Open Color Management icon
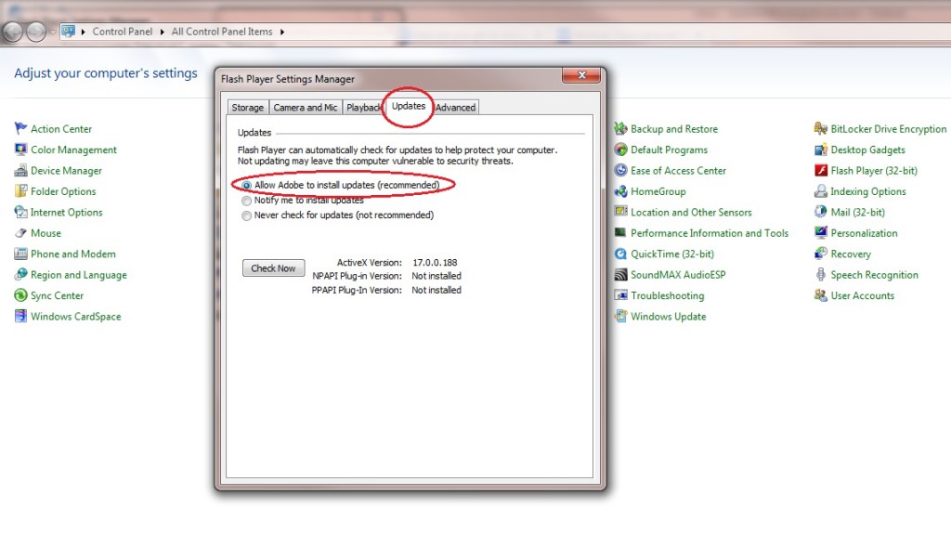951x560 pixels. click(x=20, y=150)
